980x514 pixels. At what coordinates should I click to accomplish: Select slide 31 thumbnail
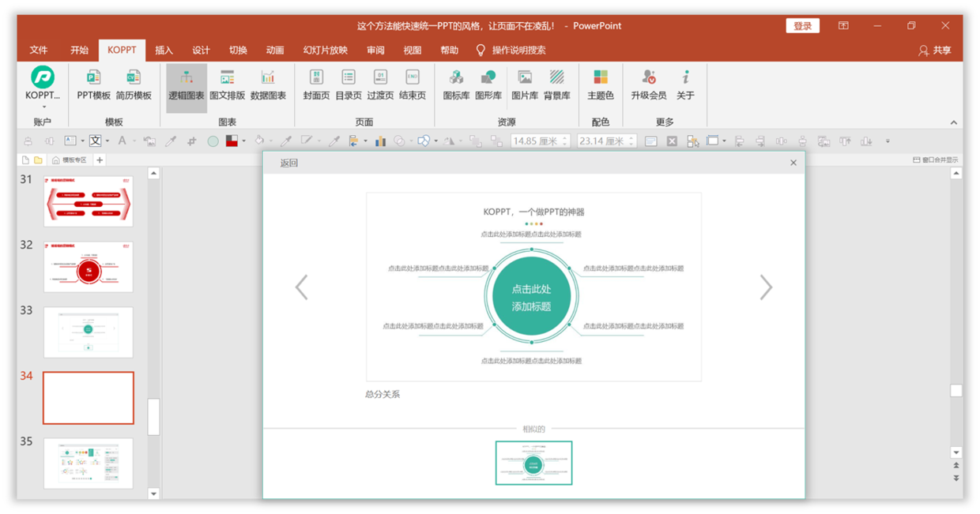click(89, 201)
